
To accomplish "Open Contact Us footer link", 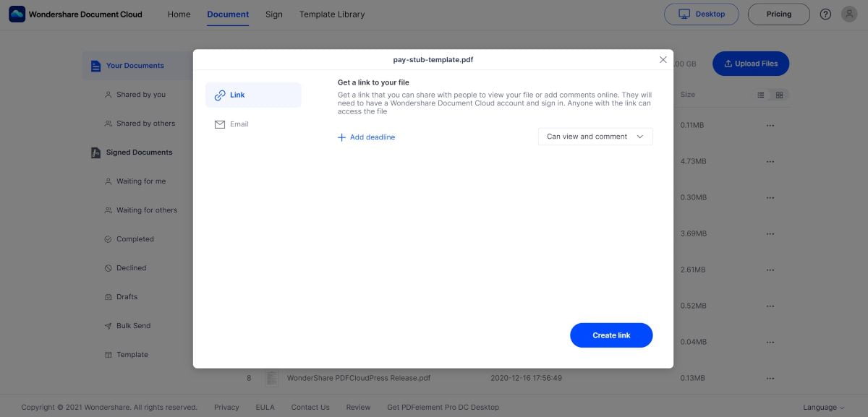I will [310, 408].
